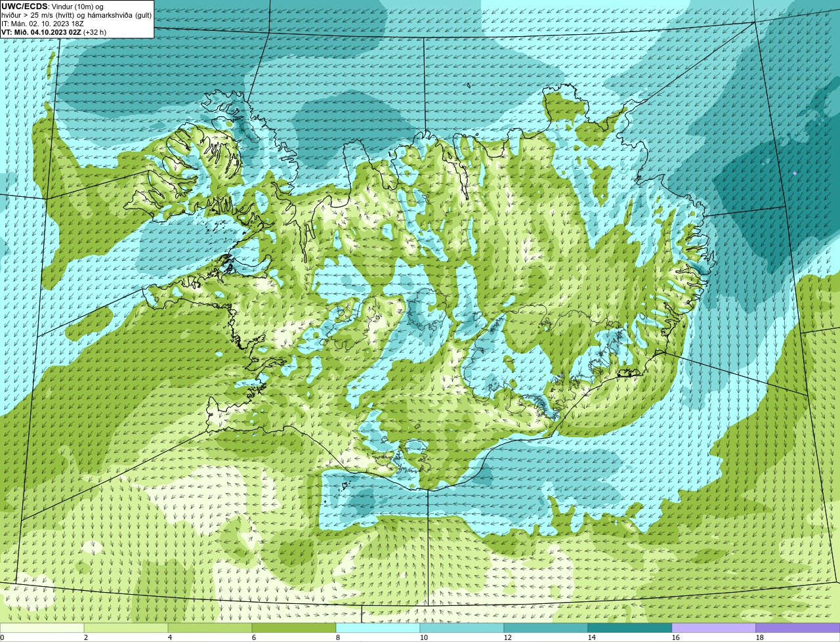Click the "VT: Mið. 04.10.2023 02Z" valid-time line

(41, 32)
